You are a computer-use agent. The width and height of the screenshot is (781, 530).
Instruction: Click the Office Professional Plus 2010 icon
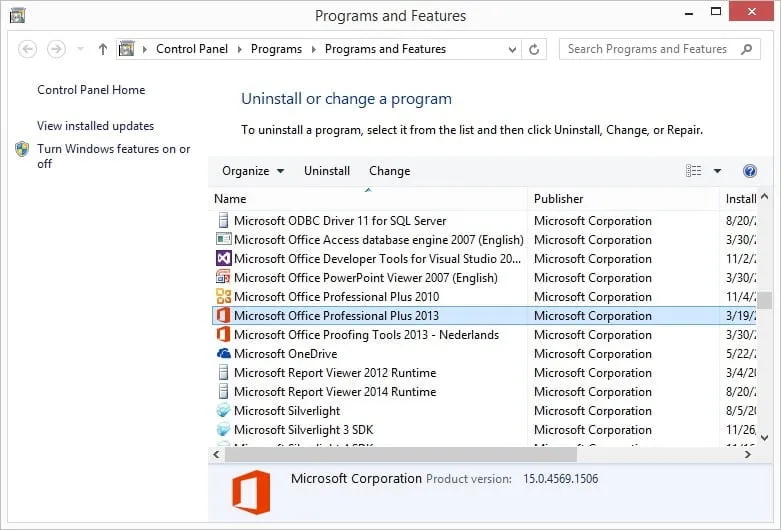pos(224,297)
